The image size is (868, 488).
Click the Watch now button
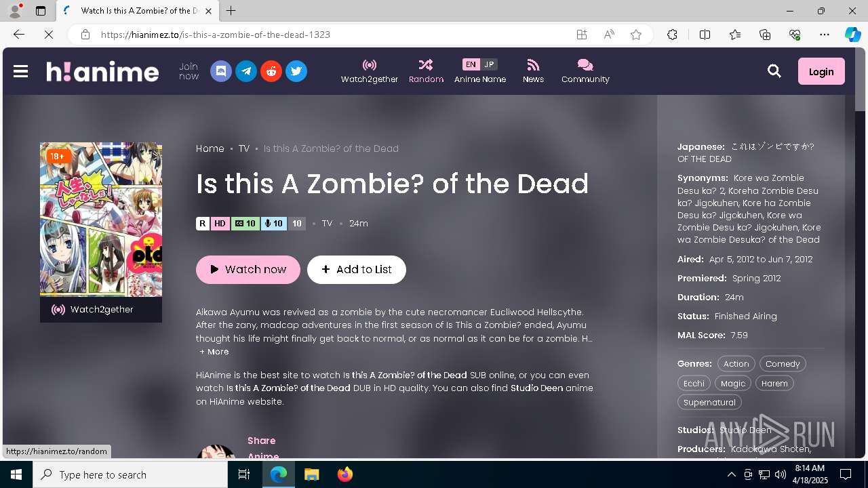tap(248, 269)
